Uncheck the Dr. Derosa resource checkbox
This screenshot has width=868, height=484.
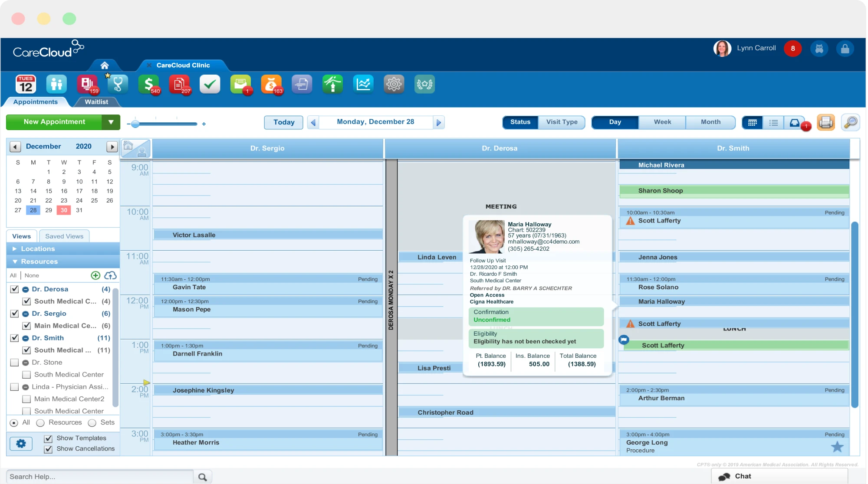coord(14,289)
